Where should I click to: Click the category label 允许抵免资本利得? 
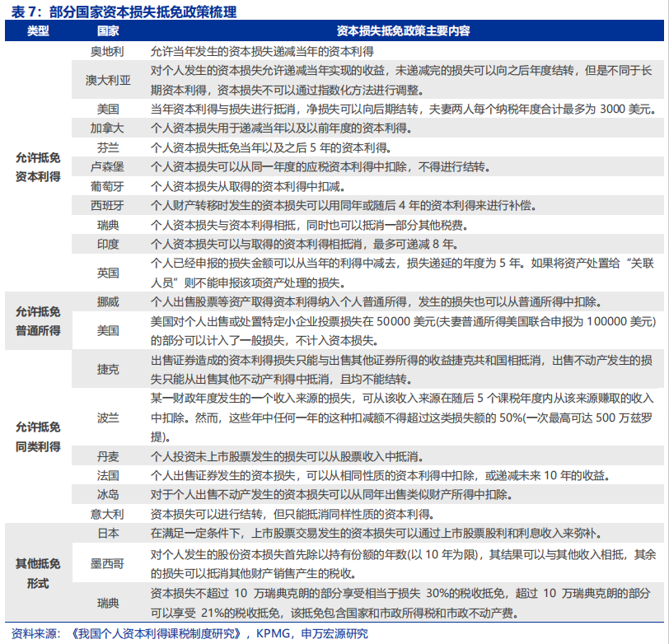coord(38,167)
